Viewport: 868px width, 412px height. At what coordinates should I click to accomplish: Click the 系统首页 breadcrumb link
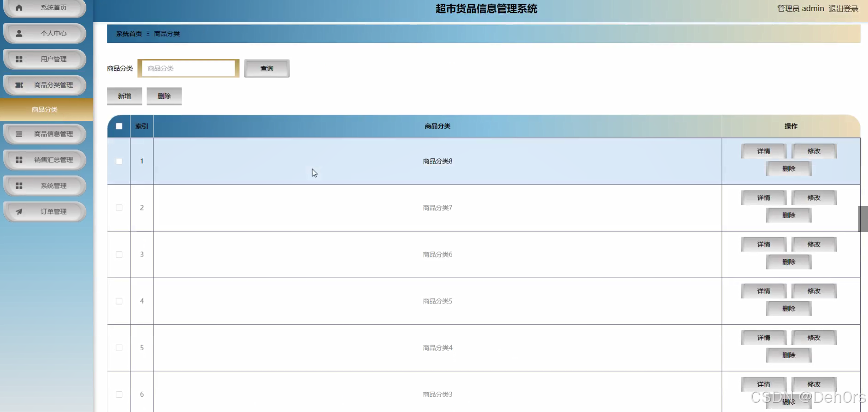point(129,34)
